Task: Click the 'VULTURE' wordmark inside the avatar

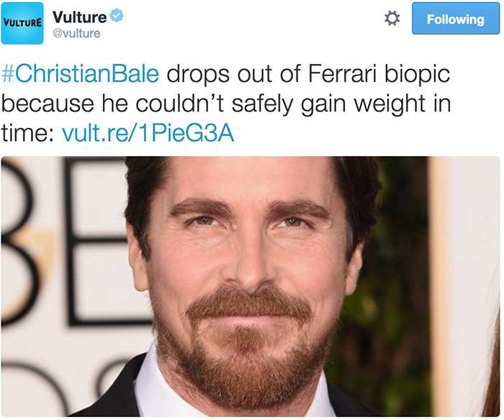Action: point(22,23)
